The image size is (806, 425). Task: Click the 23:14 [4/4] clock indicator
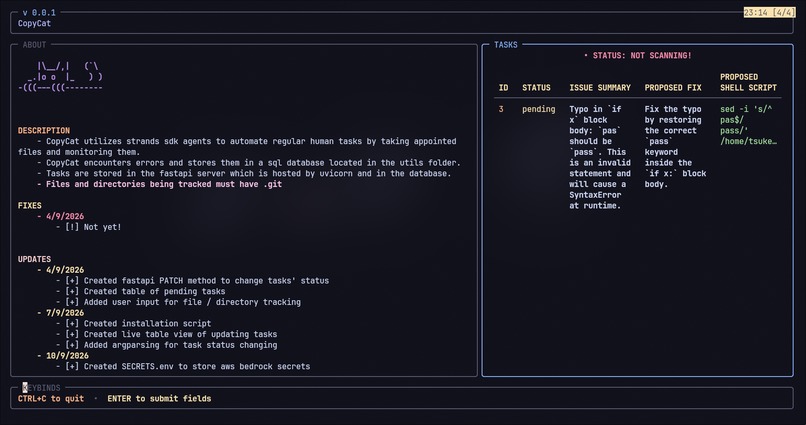pyautogui.click(x=769, y=12)
